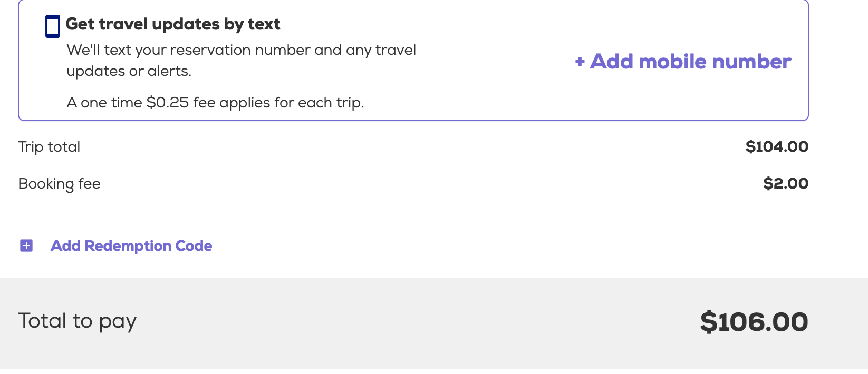The image size is (868, 374).
Task: Click the Total to pay label
Action: tap(77, 321)
